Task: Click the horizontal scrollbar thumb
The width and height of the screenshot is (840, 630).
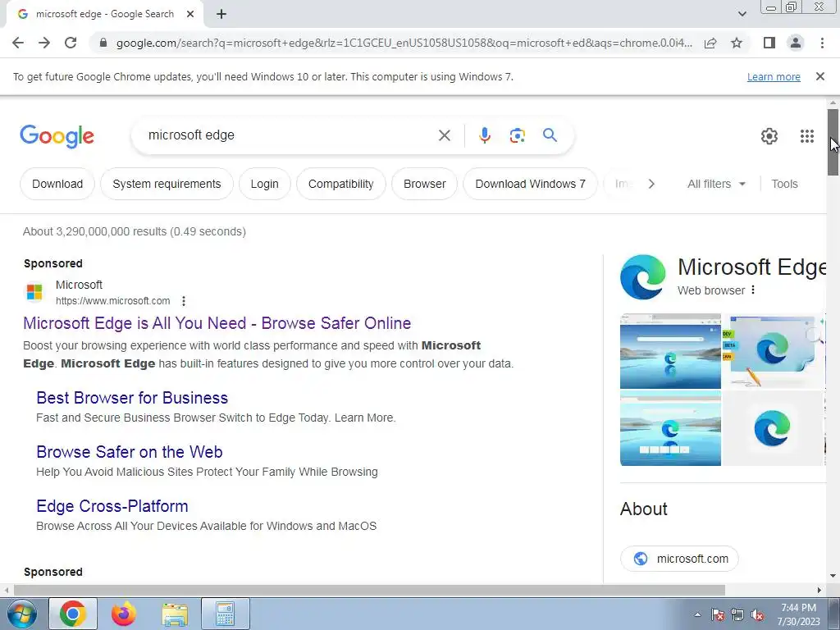Action: click(x=369, y=590)
